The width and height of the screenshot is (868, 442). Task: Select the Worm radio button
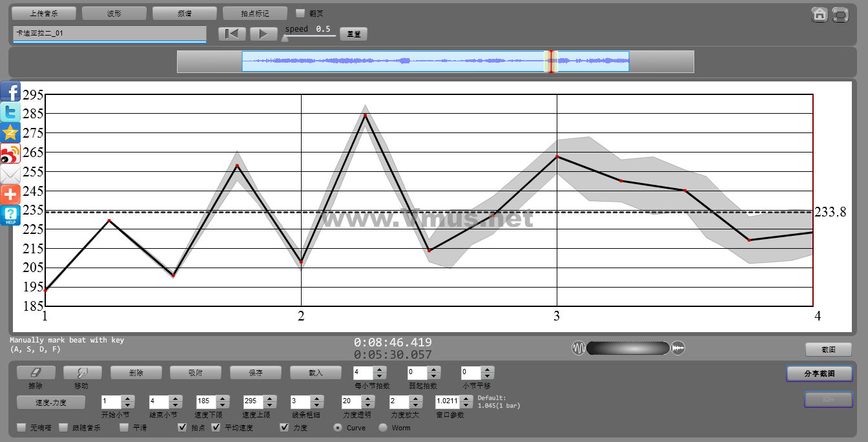pos(383,427)
